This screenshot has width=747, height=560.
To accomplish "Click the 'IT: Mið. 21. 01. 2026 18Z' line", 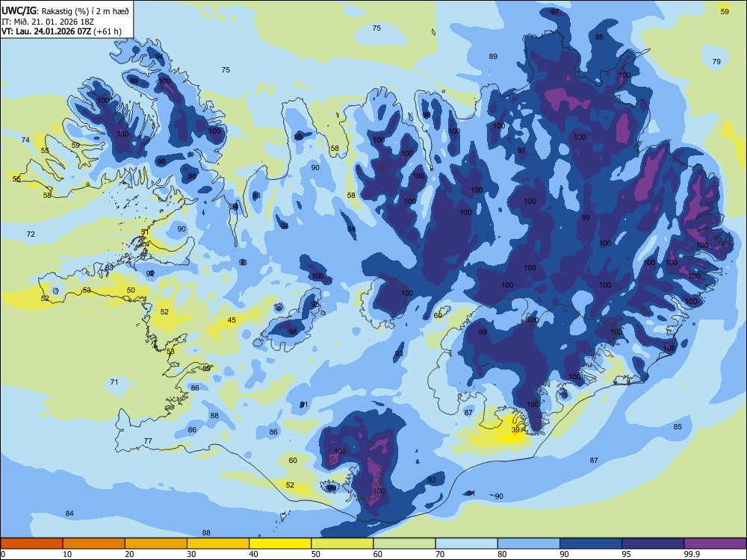I will click(48, 22).
